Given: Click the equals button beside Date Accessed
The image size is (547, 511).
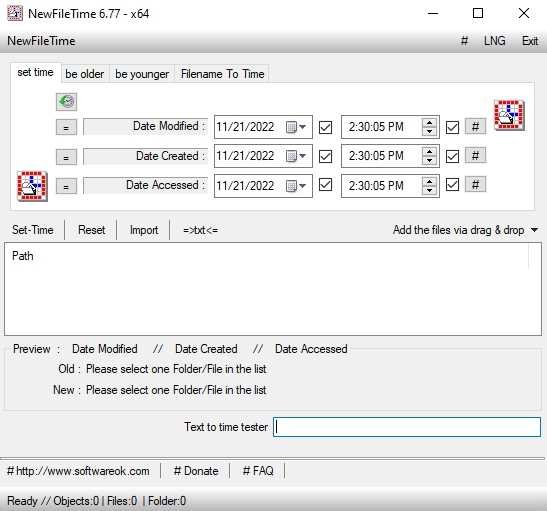Looking at the screenshot, I should [66, 186].
